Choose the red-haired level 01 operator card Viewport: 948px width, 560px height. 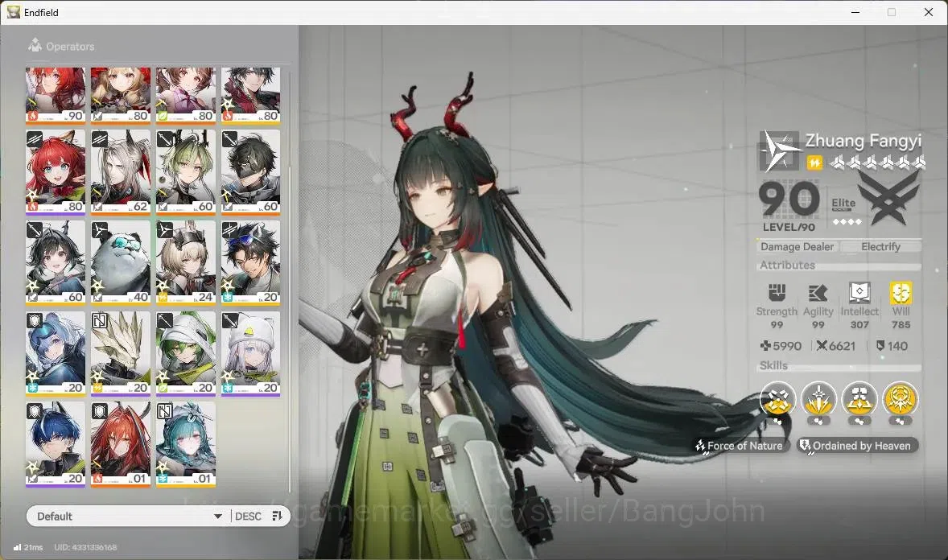coord(121,444)
